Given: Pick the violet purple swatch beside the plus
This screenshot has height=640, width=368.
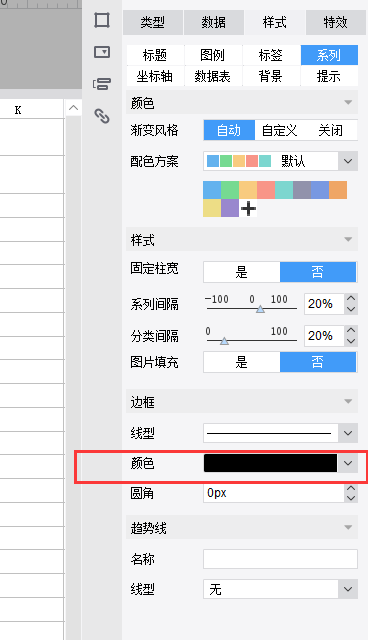Looking at the screenshot, I should [230, 208].
